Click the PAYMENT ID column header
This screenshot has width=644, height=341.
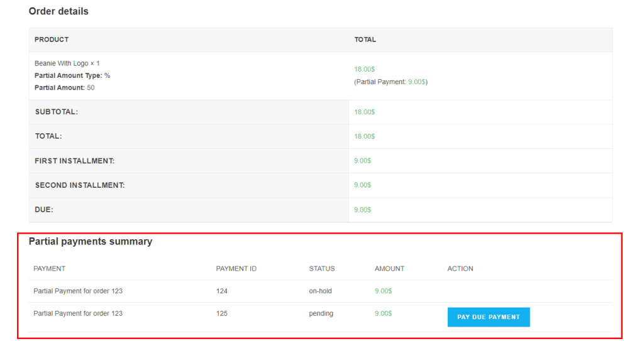pyautogui.click(x=236, y=269)
